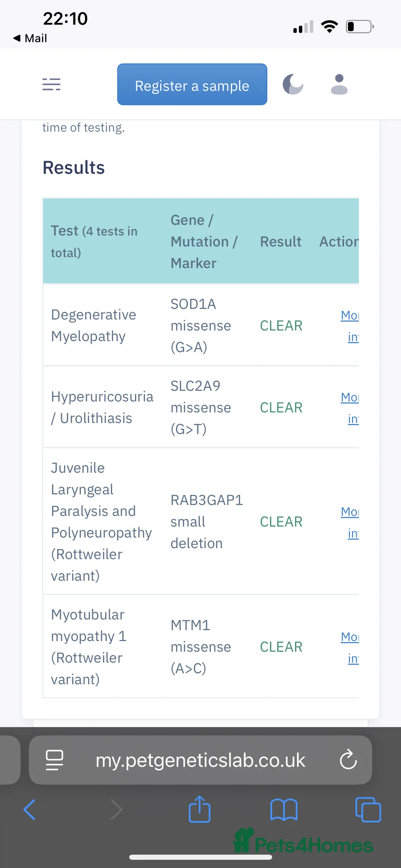401x868 pixels.
Task: Open More info for Hyperuricosuria / Urolithiasis
Action: click(350, 408)
